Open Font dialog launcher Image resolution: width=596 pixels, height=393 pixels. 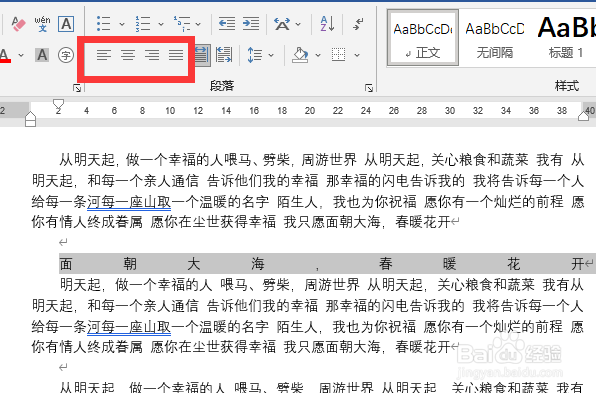(x=77, y=88)
